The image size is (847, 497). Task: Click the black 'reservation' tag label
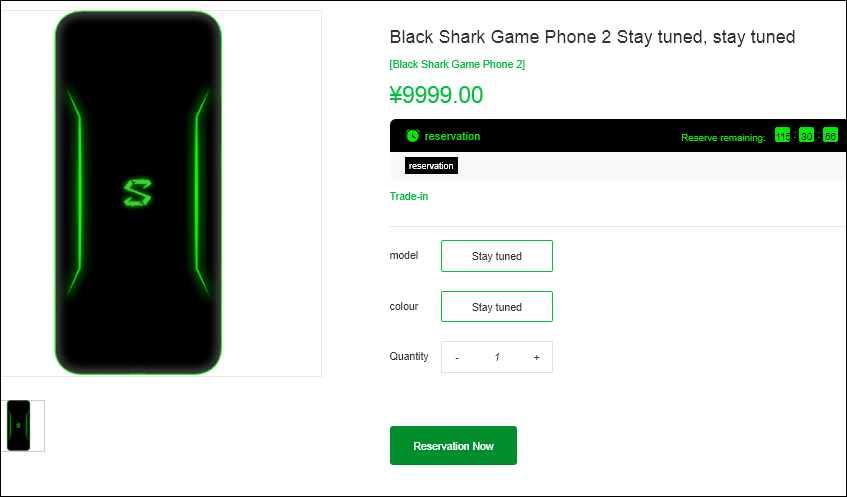coord(431,166)
